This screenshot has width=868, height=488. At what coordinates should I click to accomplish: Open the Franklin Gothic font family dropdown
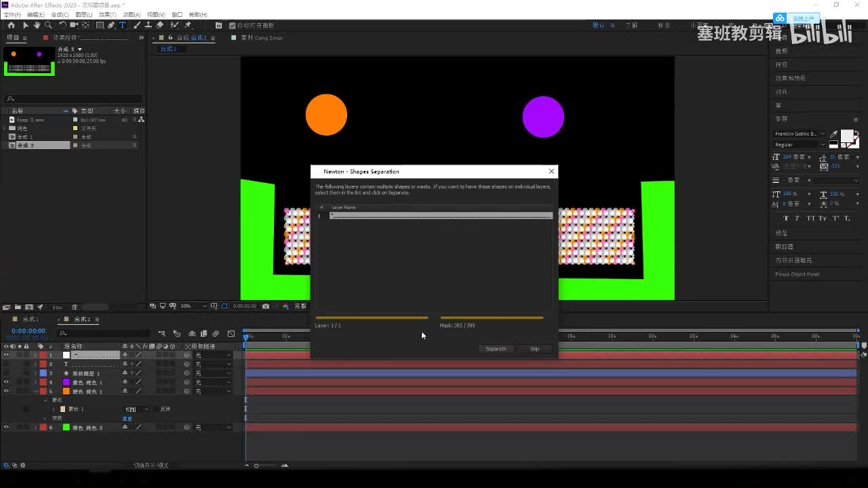(823, 134)
